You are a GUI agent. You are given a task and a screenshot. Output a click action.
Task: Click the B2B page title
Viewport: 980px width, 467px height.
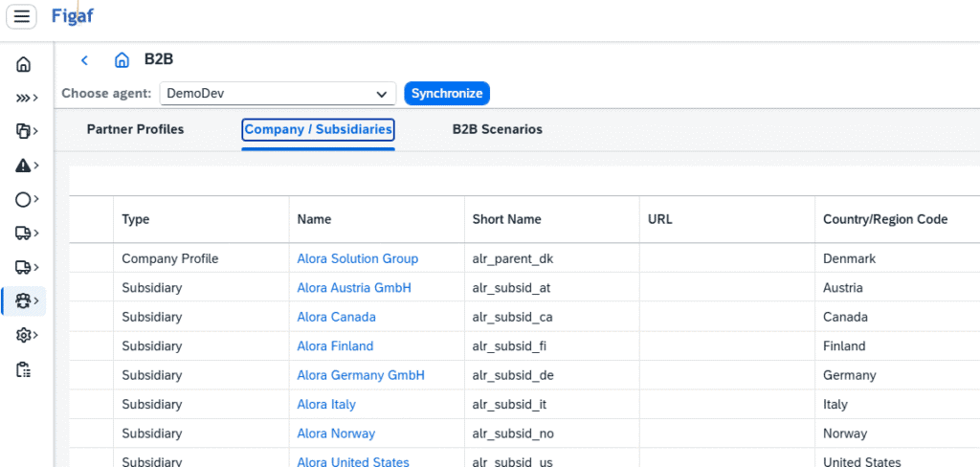[x=159, y=59]
